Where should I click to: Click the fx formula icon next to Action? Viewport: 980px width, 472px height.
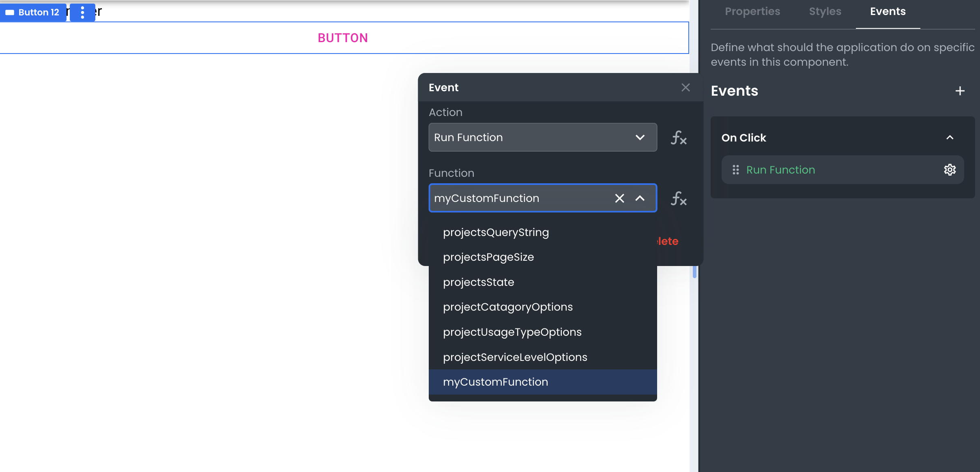point(679,137)
